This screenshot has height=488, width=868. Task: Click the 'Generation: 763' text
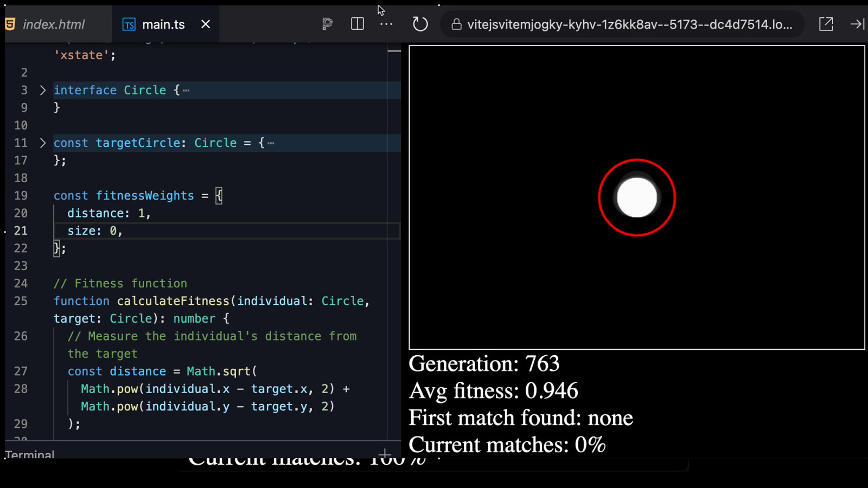point(484,364)
